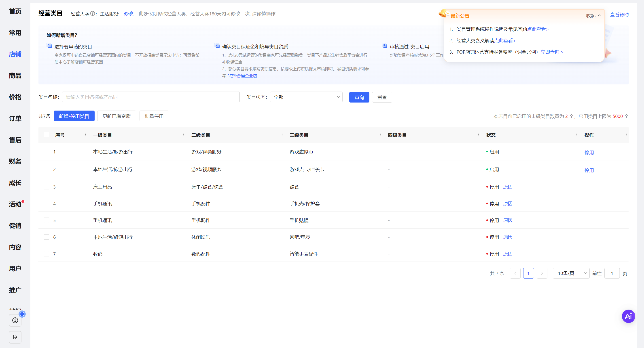Click the 重置 reset button
Screen dimensions: 644x348
coord(382,97)
